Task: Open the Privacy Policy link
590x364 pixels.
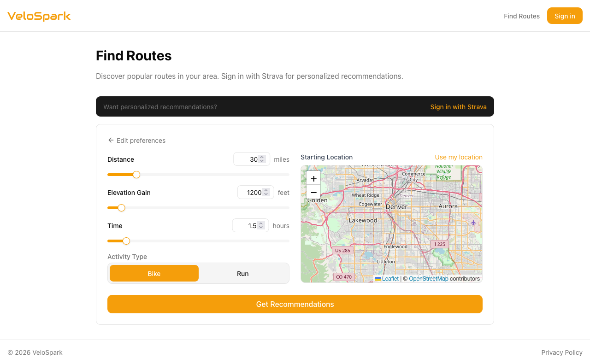Action: coord(562,352)
